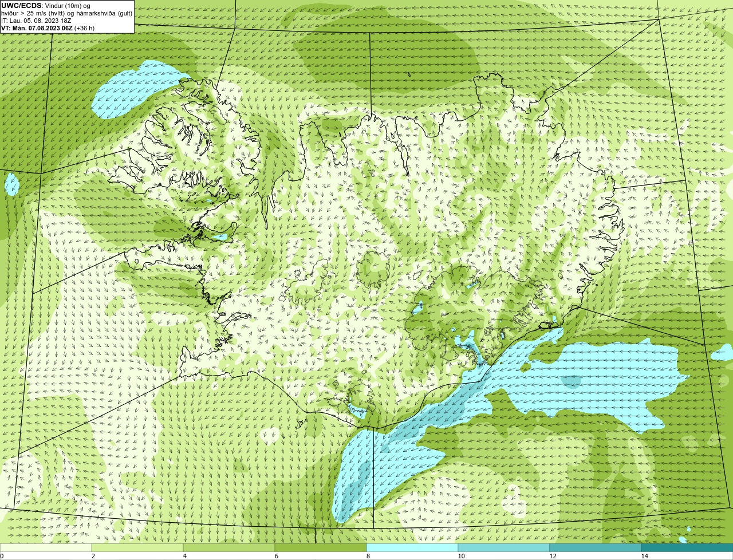
Task: Click the '(+36 h)' forecast offset text
Action: pos(85,28)
